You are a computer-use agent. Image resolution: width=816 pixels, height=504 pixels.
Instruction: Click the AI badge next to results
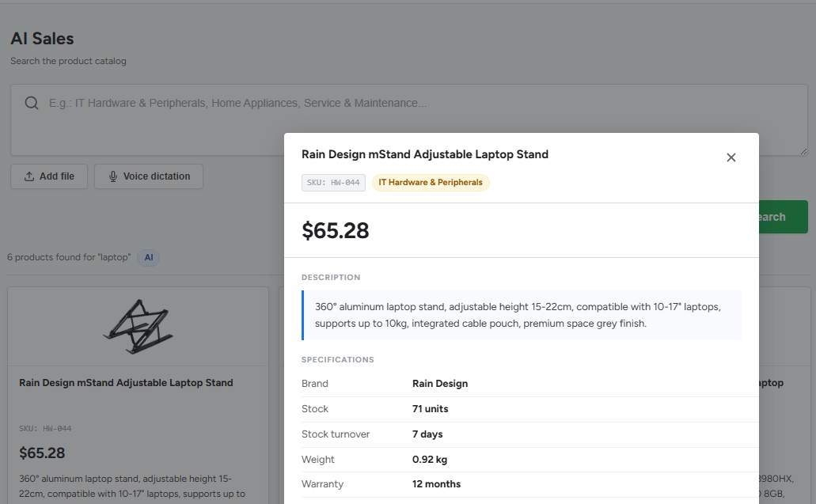pyautogui.click(x=149, y=257)
